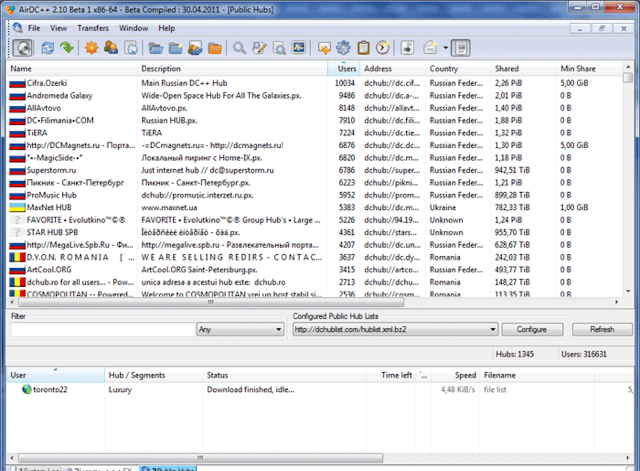Select the Cifra.Ozerki hub row
Image resolution: width=640 pixels, height=471 pixels.
(x=315, y=83)
